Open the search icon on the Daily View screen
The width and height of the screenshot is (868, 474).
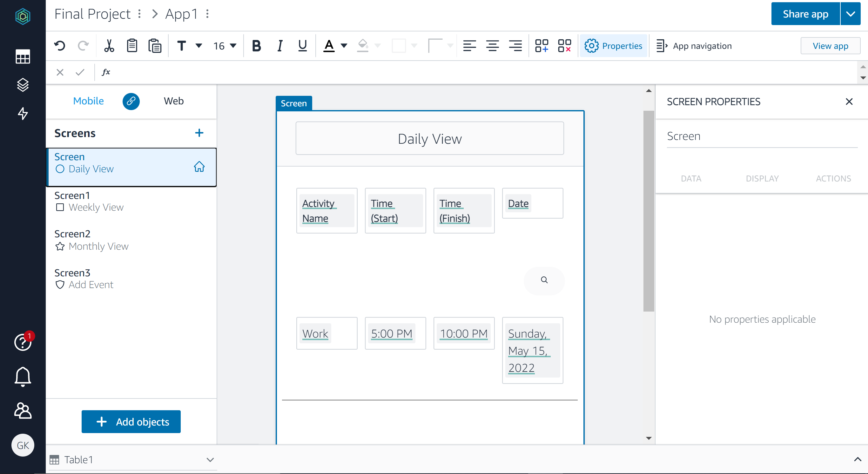(543, 280)
